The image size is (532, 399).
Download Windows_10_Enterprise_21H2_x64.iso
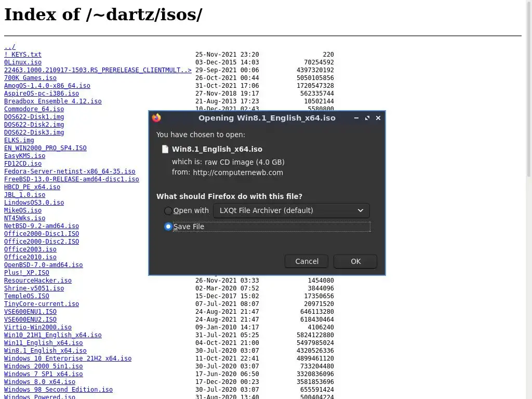tap(68, 359)
